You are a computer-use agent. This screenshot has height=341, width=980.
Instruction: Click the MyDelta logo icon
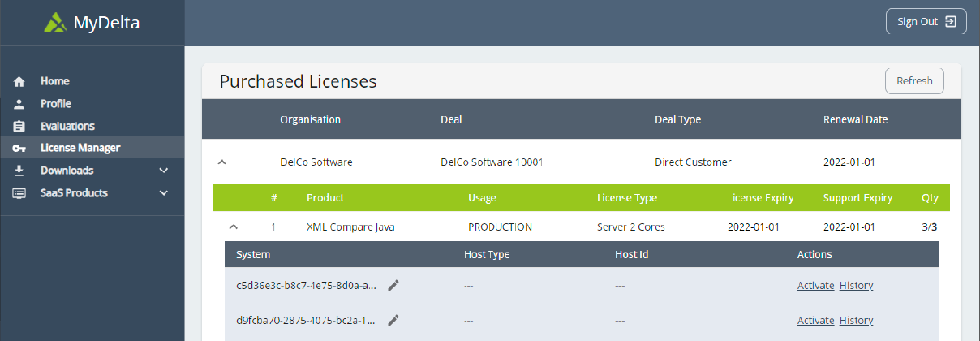(56, 23)
